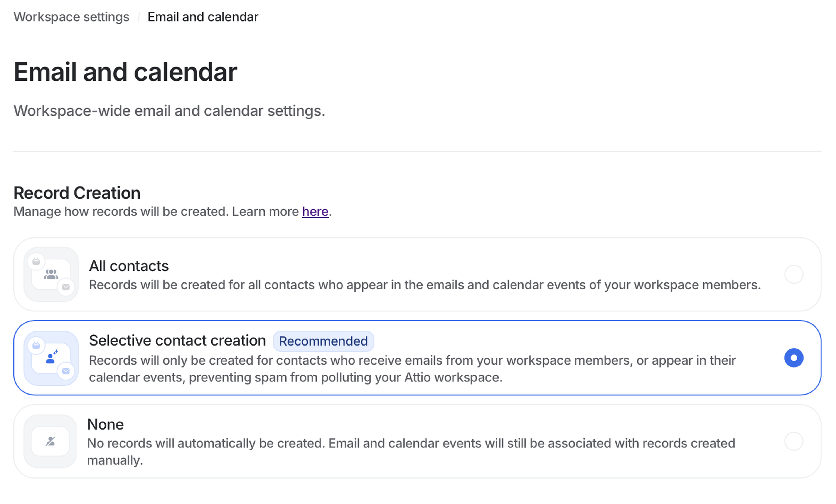This screenshot has height=504, width=836.
Task: Click the crossed-out person icon for None
Action: click(x=50, y=441)
